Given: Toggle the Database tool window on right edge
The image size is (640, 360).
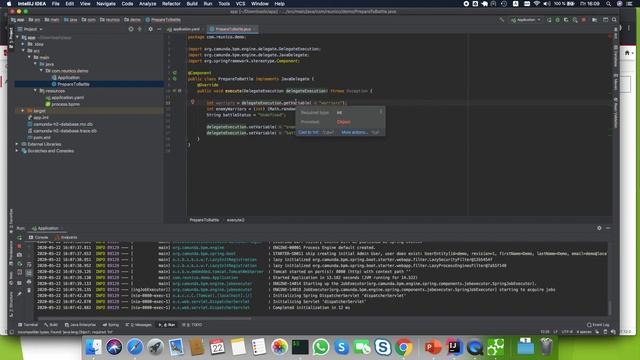Looking at the screenshot, I should [x=616, y=55].
